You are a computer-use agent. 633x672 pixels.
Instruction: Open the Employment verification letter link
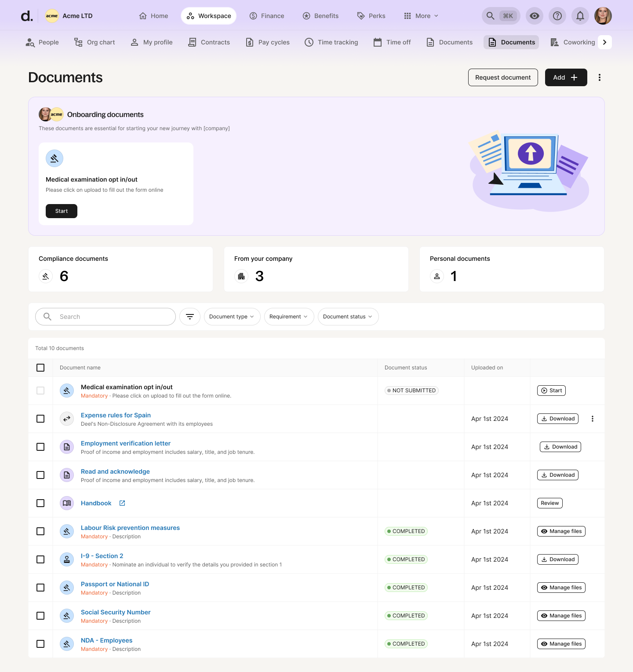tap(126, 443)
